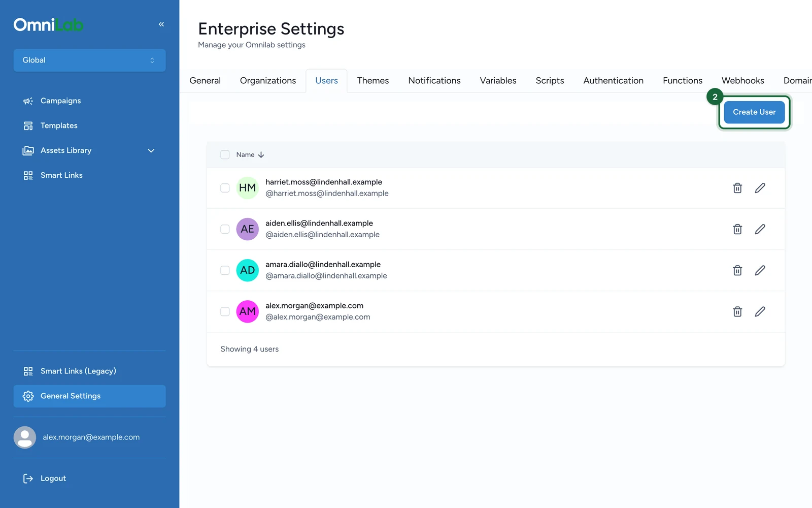Edit user harriet.moss with pencil icon
812x508 pixels.
(760, 188)
